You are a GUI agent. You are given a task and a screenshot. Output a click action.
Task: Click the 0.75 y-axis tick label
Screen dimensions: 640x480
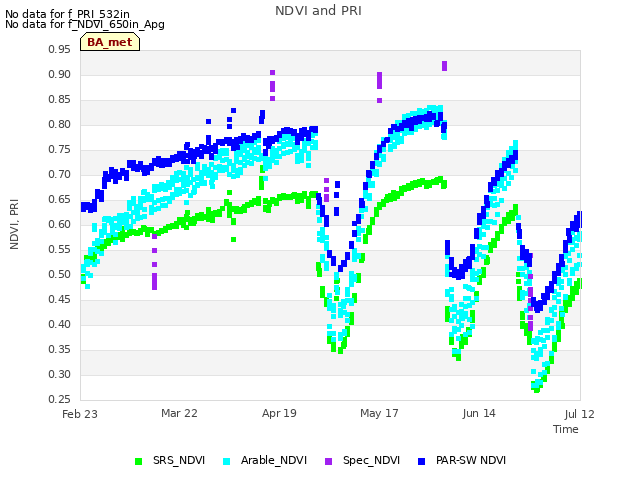coord(60,149)
